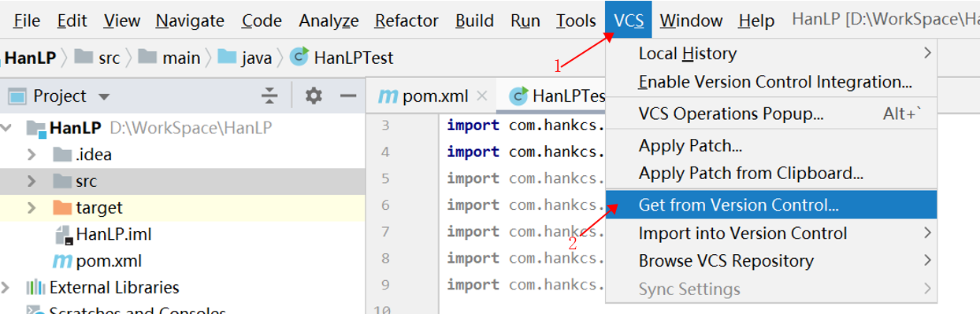Open the Refactor menu

click(406, 21)
